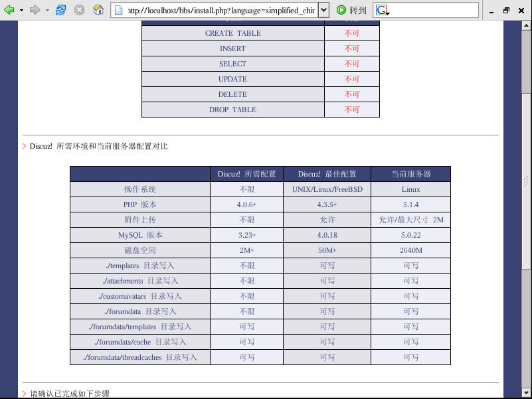
Task: Click the 4.0.18 MySQL best version cell
Action: pyautogui.click(x=327, y=235)
